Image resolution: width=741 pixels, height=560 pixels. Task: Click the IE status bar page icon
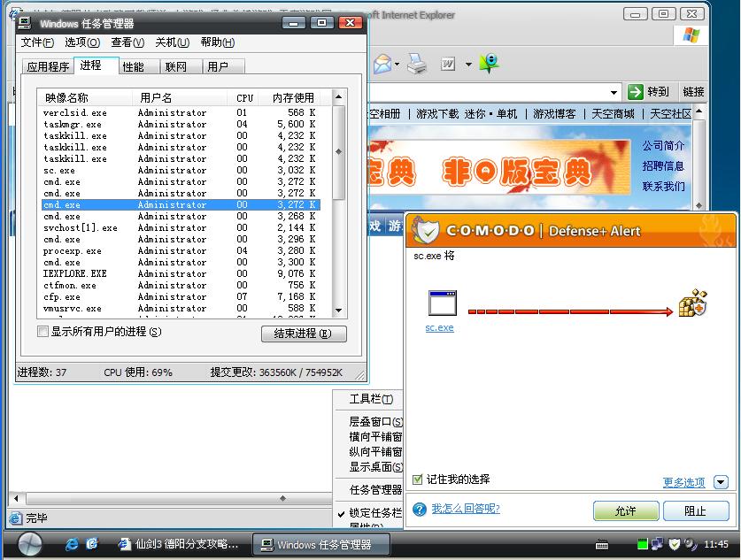16,518
